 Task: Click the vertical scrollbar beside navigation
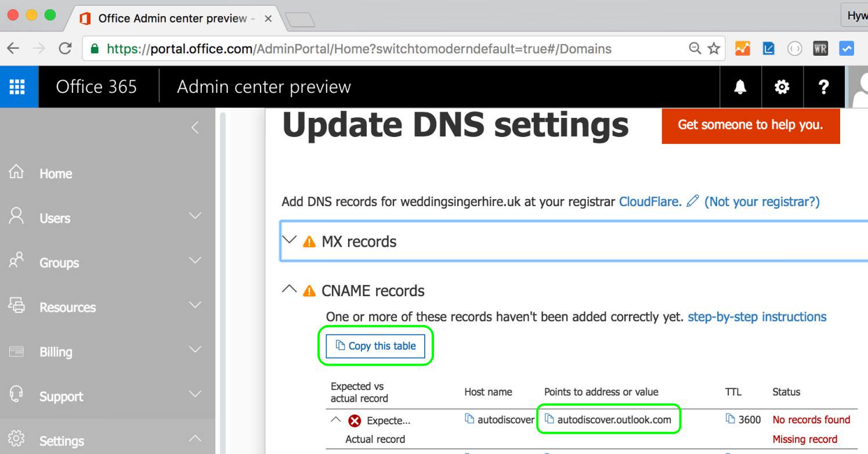click(x=222, y=283)
